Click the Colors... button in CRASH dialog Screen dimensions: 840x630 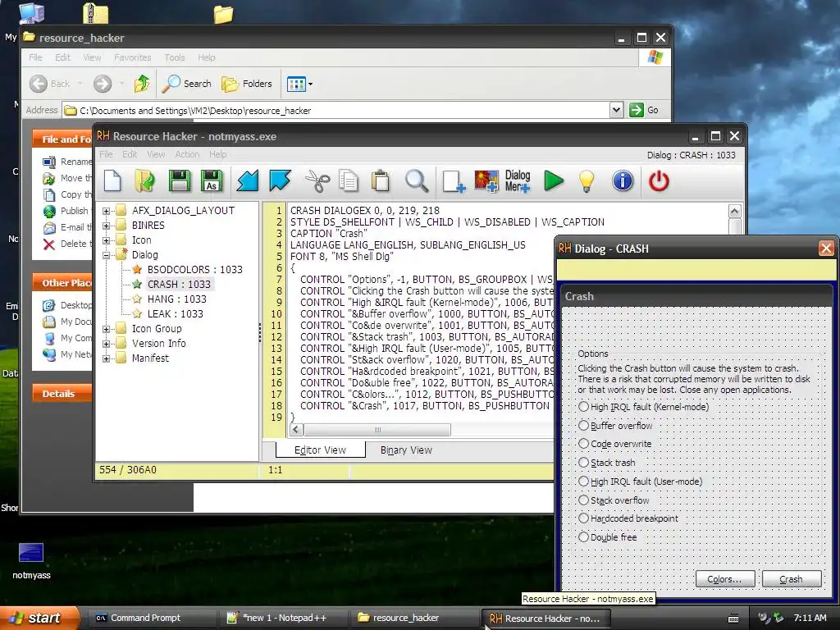(x=725, y=579)
